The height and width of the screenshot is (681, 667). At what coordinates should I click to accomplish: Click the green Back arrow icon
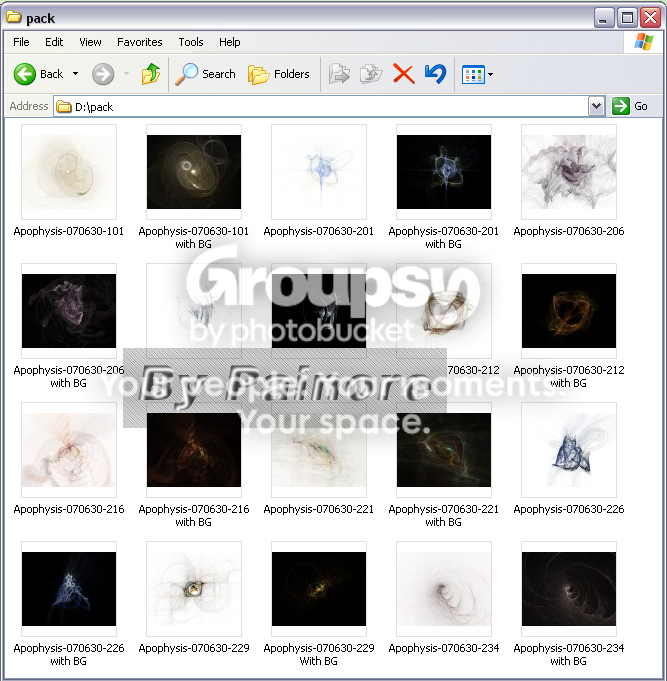pyautogui.click(x=25, y=74)
